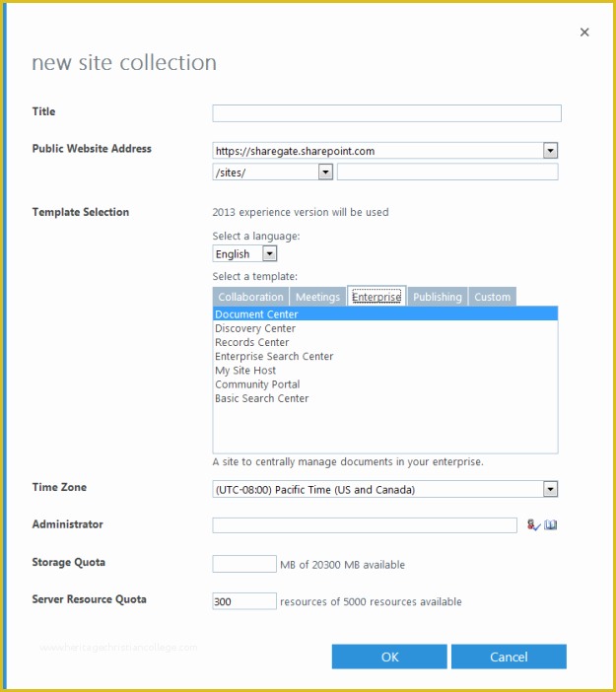Select Document Center template
The image size is (616, 692).
(385, 314)
